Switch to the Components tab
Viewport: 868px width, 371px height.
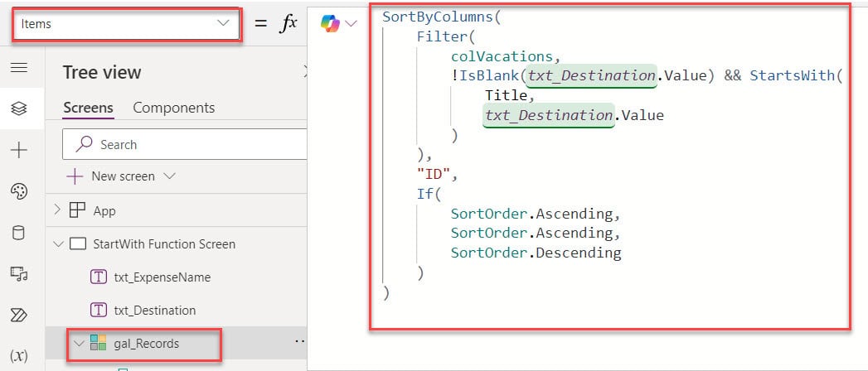[173, 108]
